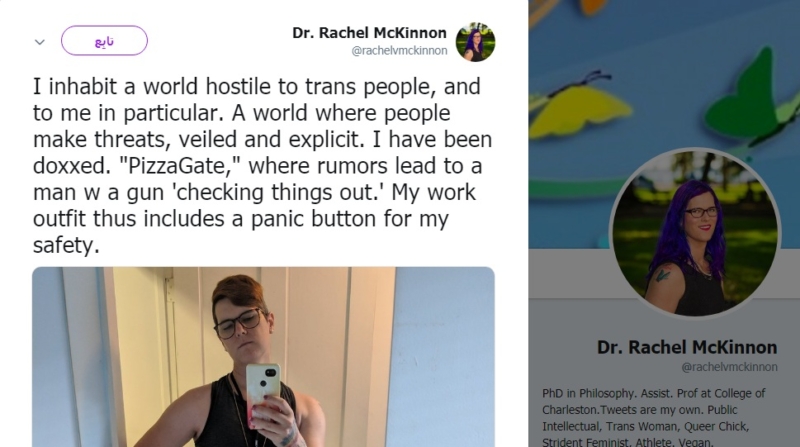Select the tweet text about panic button
The height and width of the screenshot is (447, 800).
[x=263, y=165]
